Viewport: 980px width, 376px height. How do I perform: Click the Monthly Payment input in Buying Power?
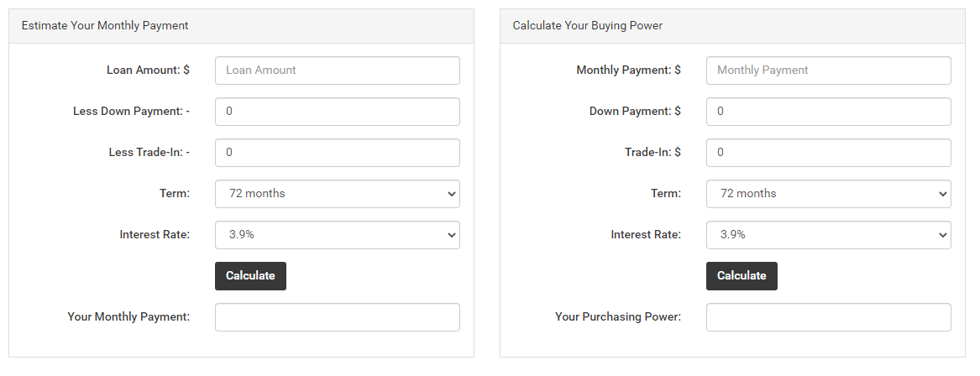[x=829, y=70]
